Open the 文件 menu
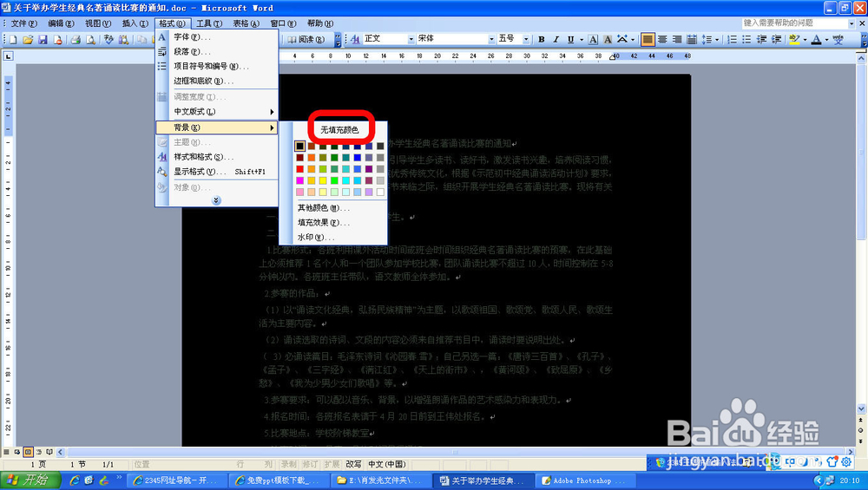Viewport: 868px width, 490px height. [x=23, y=23]
